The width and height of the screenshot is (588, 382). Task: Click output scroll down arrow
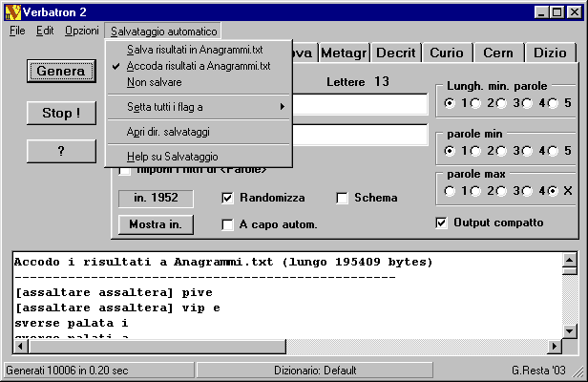pyautogui.click(x=570, y=330)
